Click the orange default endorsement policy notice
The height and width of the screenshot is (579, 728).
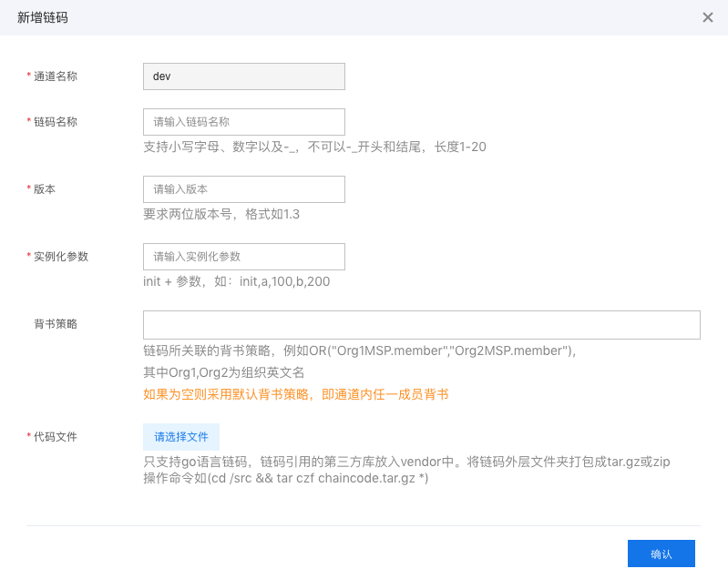tap(296, 395)
